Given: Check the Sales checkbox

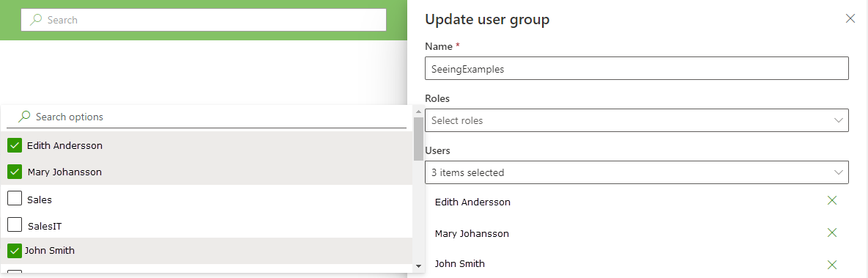Looking at the screenshot, I should coord(15,198).
